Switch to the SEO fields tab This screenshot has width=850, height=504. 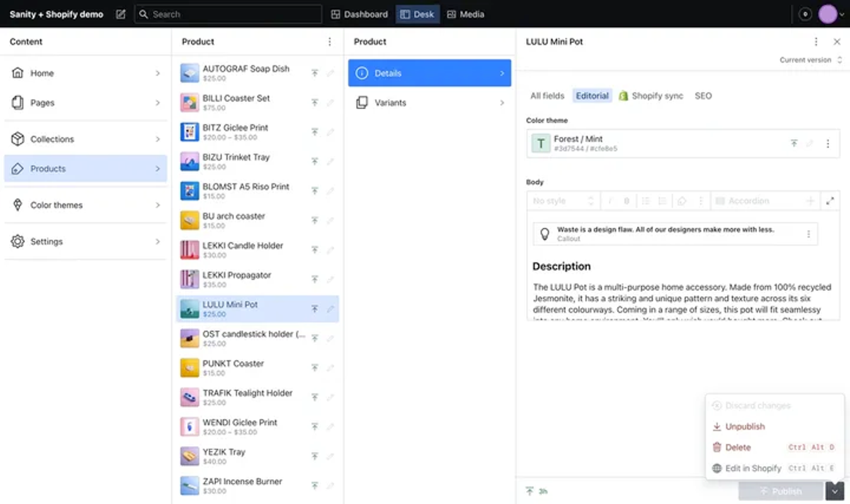[703, 96]
